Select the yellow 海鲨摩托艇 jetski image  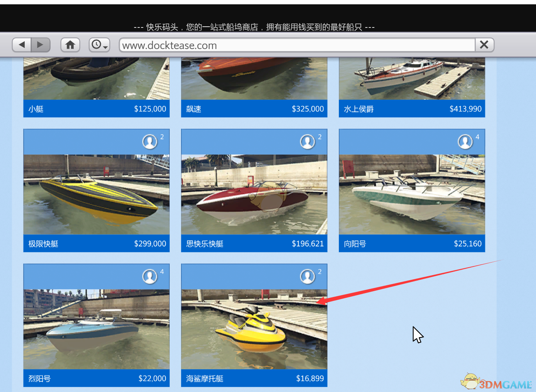(x=254, y=330)
